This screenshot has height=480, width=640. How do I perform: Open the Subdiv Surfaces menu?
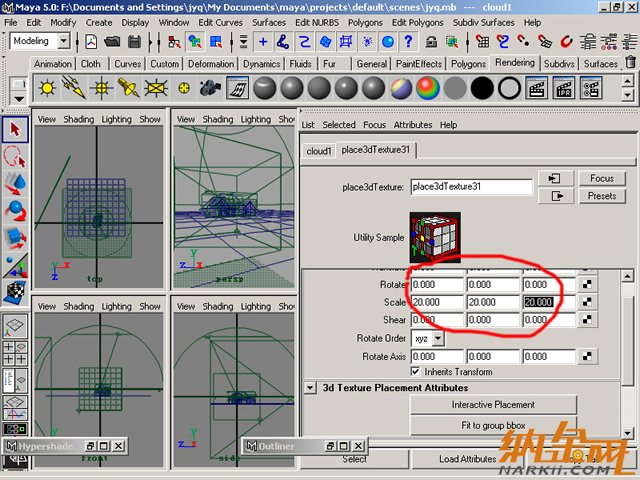483,22
